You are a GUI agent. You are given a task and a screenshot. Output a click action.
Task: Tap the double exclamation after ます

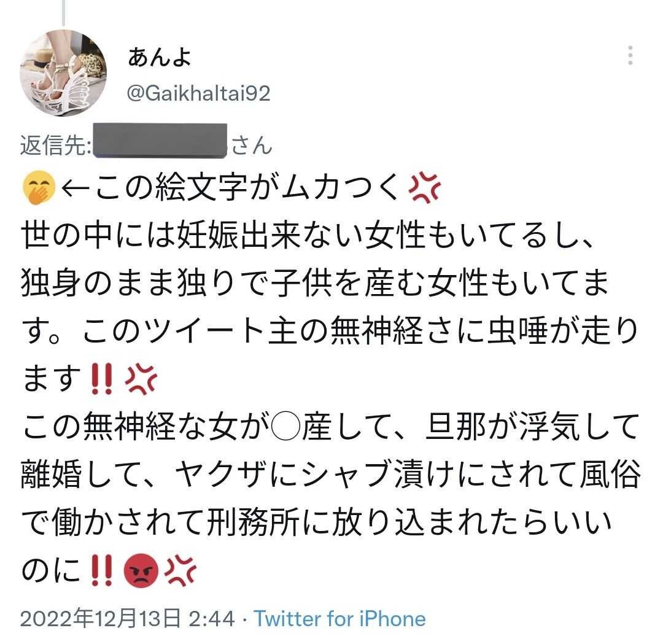coord(101,378)
